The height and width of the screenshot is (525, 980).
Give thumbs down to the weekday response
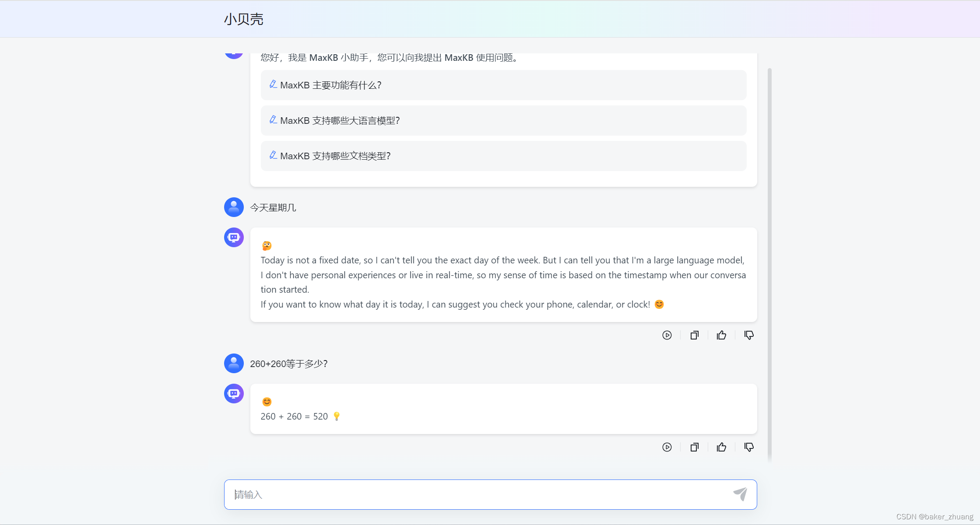[748, 335]
